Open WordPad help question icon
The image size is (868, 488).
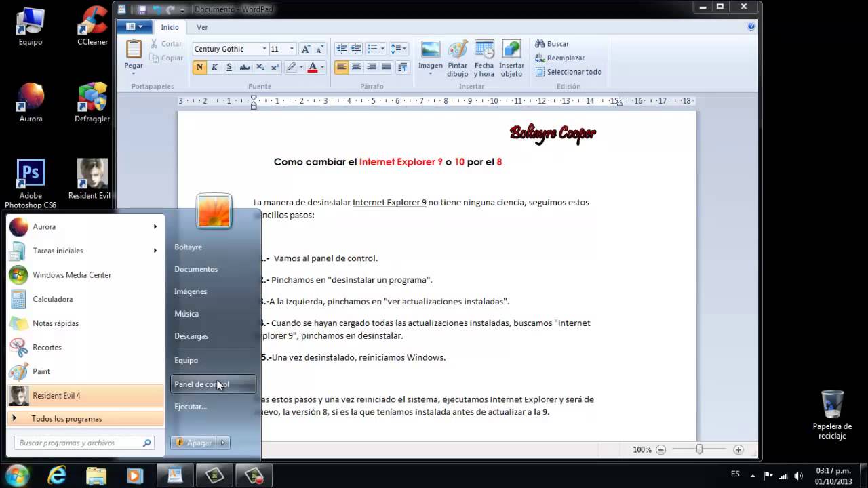pos(751,27)
